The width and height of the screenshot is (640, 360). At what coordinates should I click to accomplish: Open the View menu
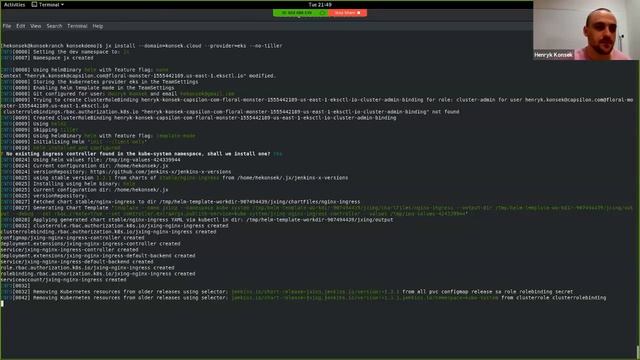pyautogui.click(x=36, y=26)
